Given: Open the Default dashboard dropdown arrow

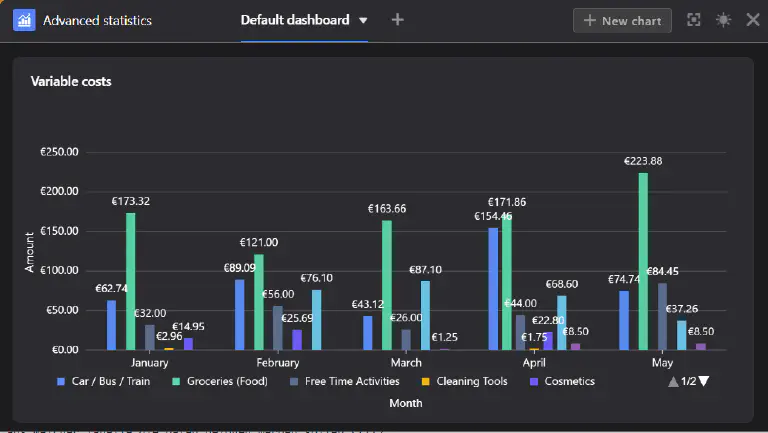Looking at the screenshot, I should (x=363, y=20).
